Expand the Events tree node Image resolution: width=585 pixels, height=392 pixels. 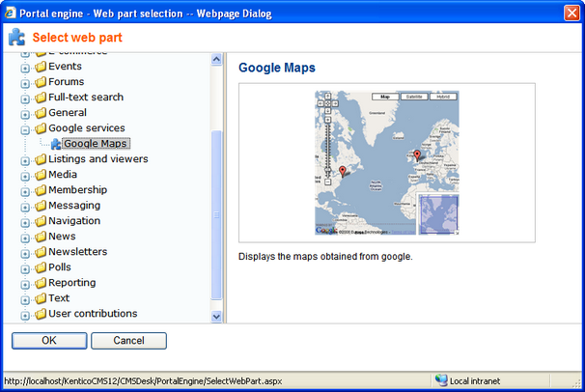(25, 69)
